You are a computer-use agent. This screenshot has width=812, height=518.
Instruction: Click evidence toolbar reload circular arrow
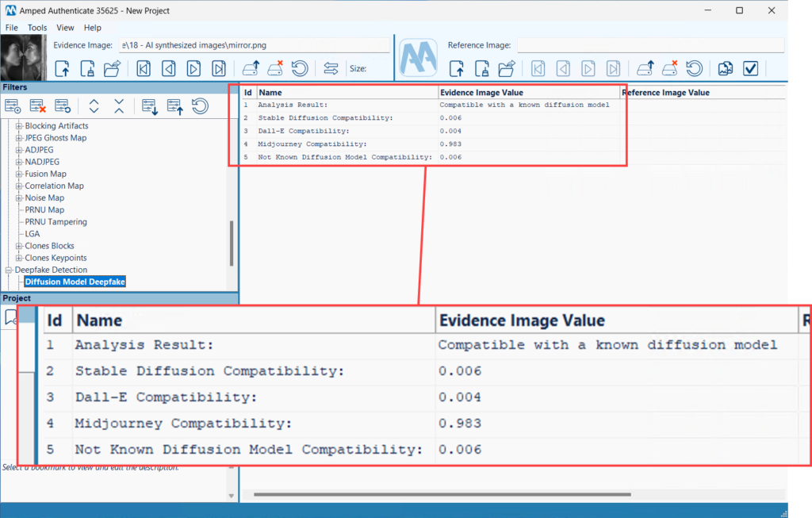tap(300, 68)
